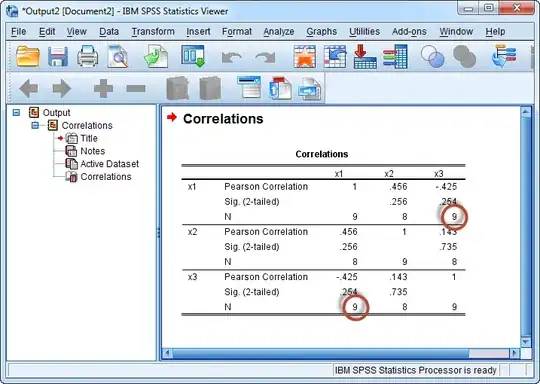Image resolution: width=540 pixels, height=384 pixels.
Task: Open the Graphs menu
Action: coord(322,32)
